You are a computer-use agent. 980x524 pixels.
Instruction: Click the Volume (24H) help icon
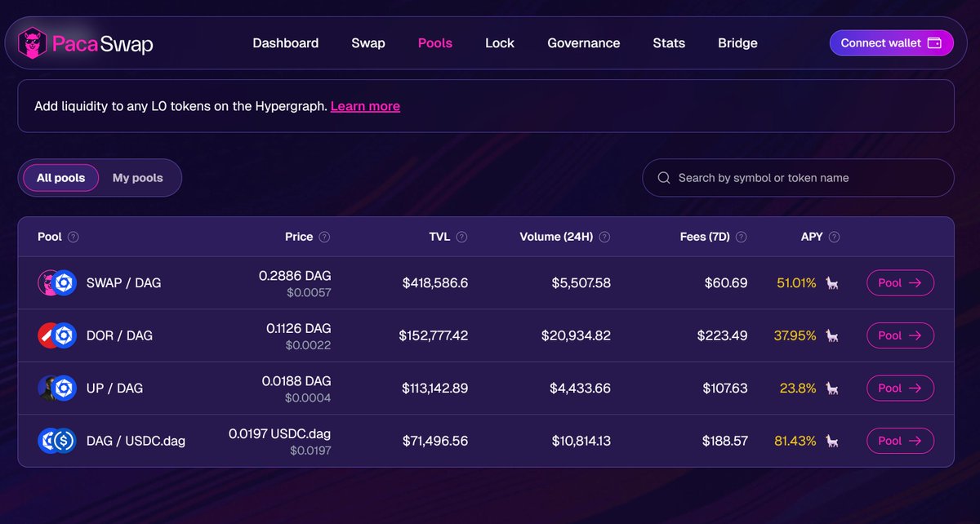[604, 237]
